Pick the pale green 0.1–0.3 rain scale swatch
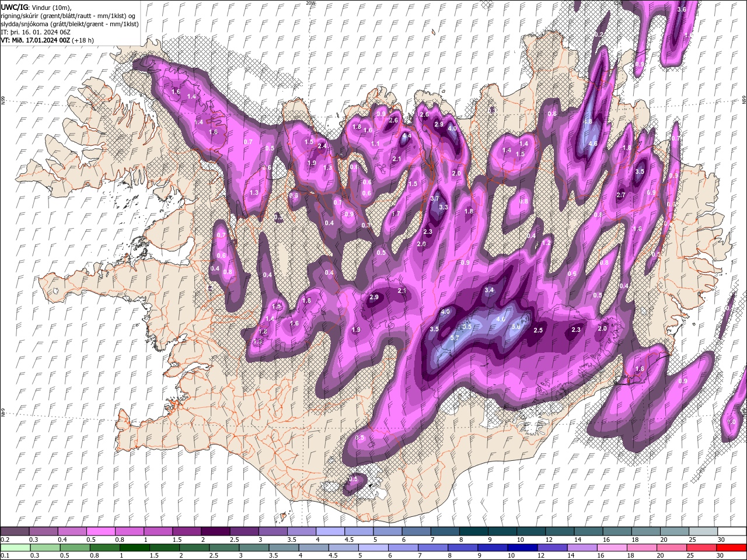 pyautogui.click(x=15, y=548)
